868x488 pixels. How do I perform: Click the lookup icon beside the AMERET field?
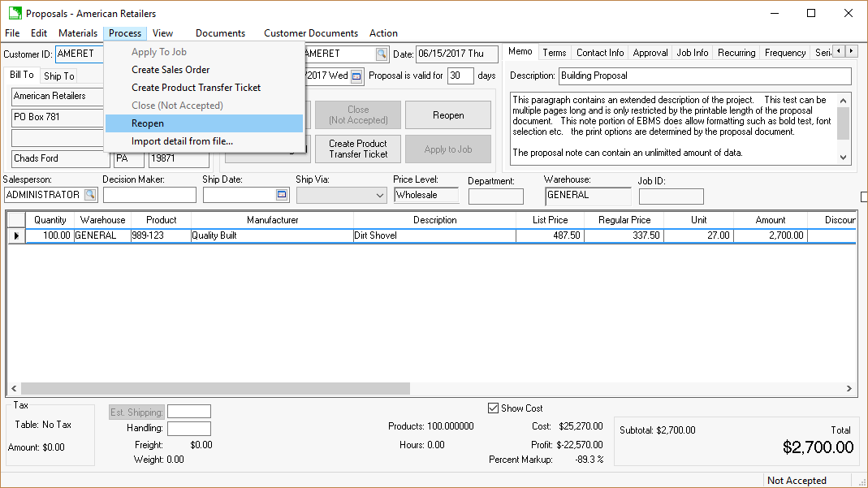coord(381,54)
